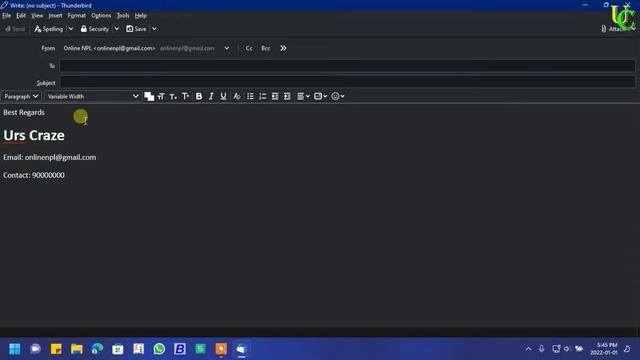This screenshot has width=640, height=360.
Task: Open the insert smiley face dropdown
Action: (x=338, y=96)
